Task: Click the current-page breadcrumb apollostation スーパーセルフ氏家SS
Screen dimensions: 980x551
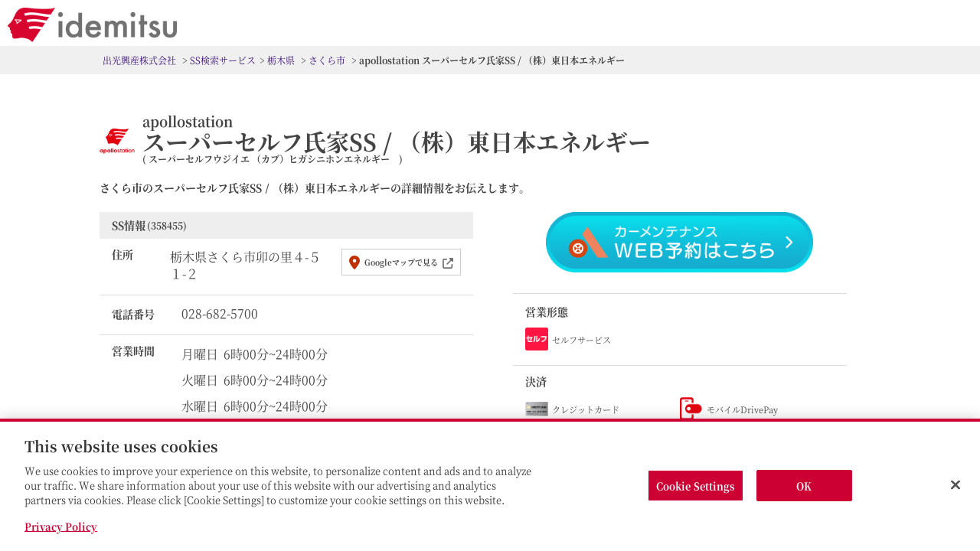Action: pyautogui.click(x=492, y=60)
